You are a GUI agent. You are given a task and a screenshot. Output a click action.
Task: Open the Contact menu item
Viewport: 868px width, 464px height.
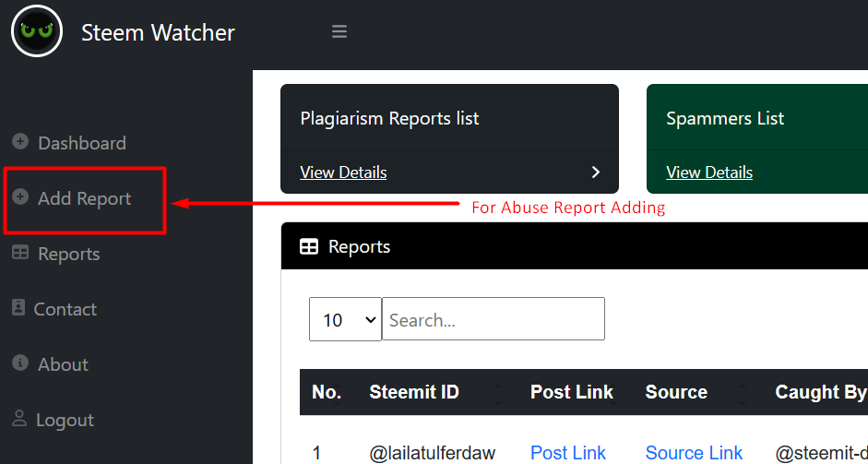click(x=65, y=309)
